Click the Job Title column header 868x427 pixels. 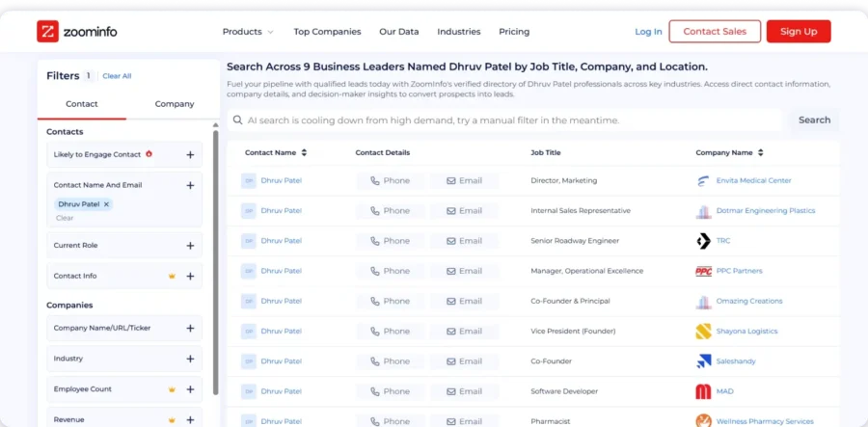pos(546,152)
